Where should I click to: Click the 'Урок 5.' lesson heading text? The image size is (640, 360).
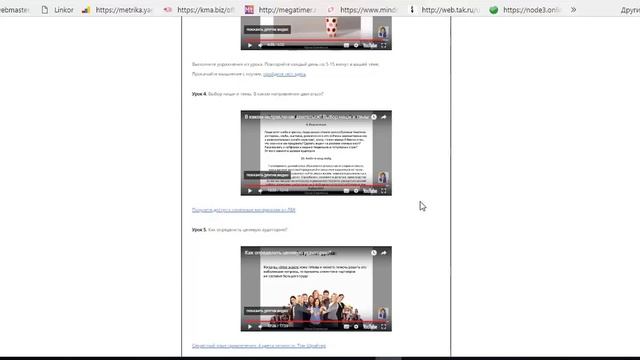point(199,230)
